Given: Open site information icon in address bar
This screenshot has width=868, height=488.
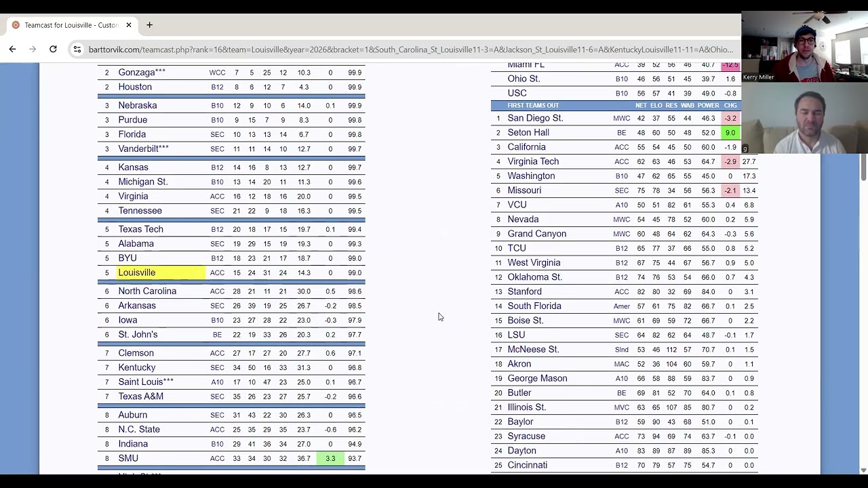Looking at the screenshot, I should (x=77, y=49).
